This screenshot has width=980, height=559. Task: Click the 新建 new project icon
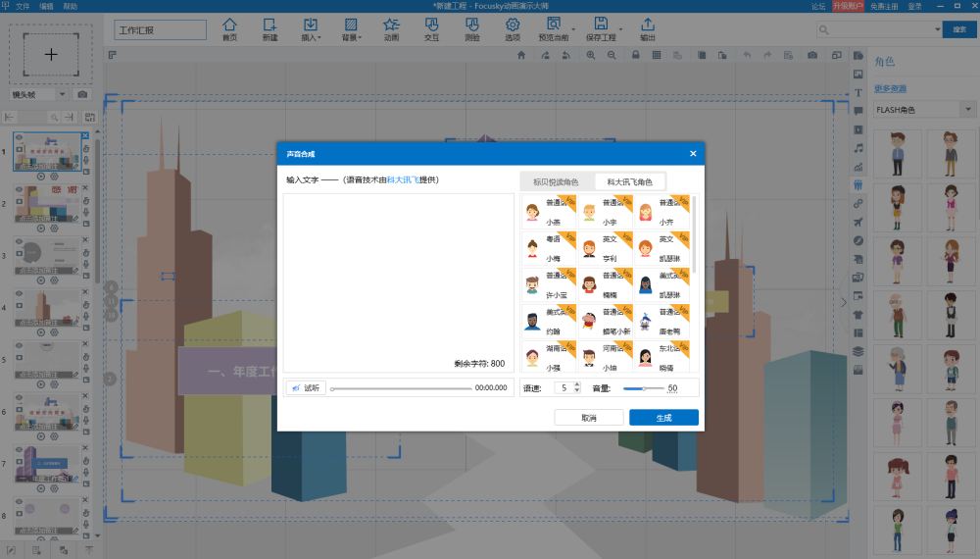(x=269, y=28)
